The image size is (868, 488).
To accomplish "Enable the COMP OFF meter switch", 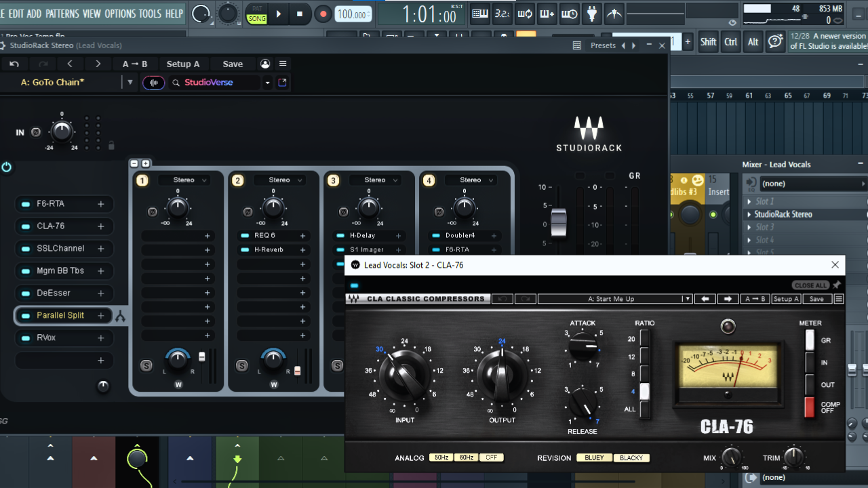I will (x=809, y=407).
